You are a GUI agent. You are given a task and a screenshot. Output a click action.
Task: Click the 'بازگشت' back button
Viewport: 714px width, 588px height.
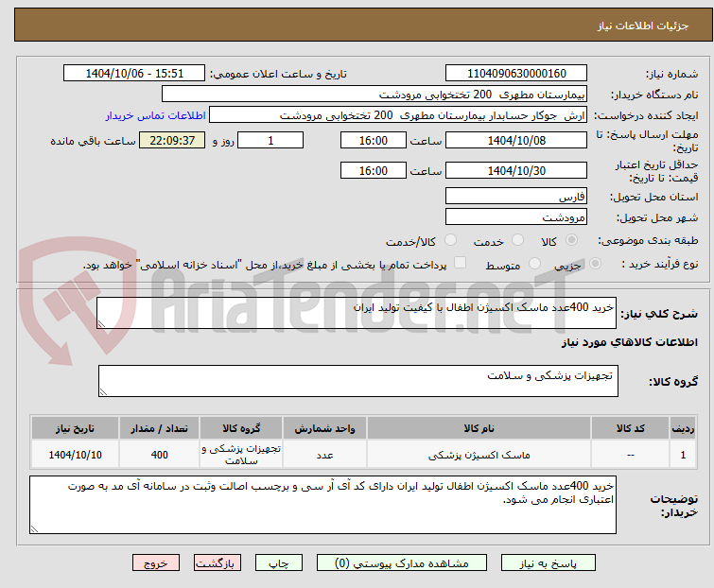[218, 563]
